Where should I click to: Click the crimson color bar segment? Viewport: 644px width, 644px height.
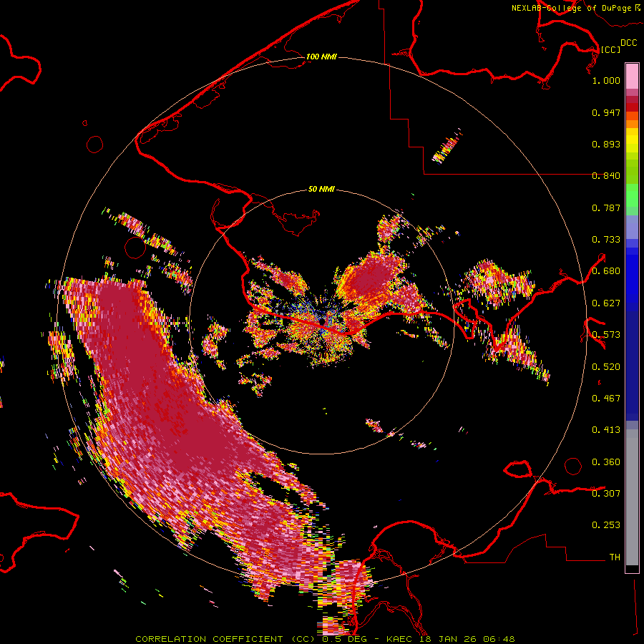tap(632, 99)
